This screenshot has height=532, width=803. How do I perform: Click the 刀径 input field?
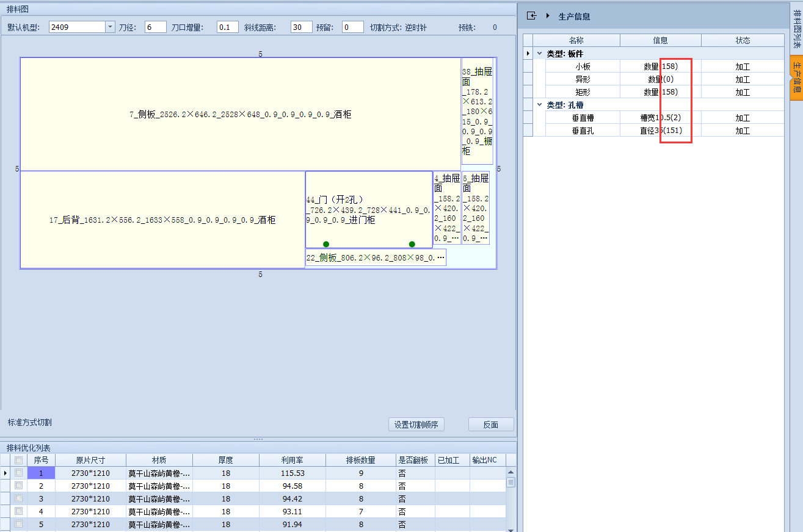coord(156,27)
